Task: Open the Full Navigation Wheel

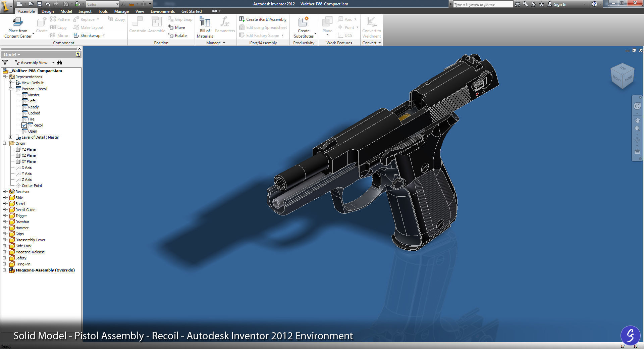Action: point(637,106)
